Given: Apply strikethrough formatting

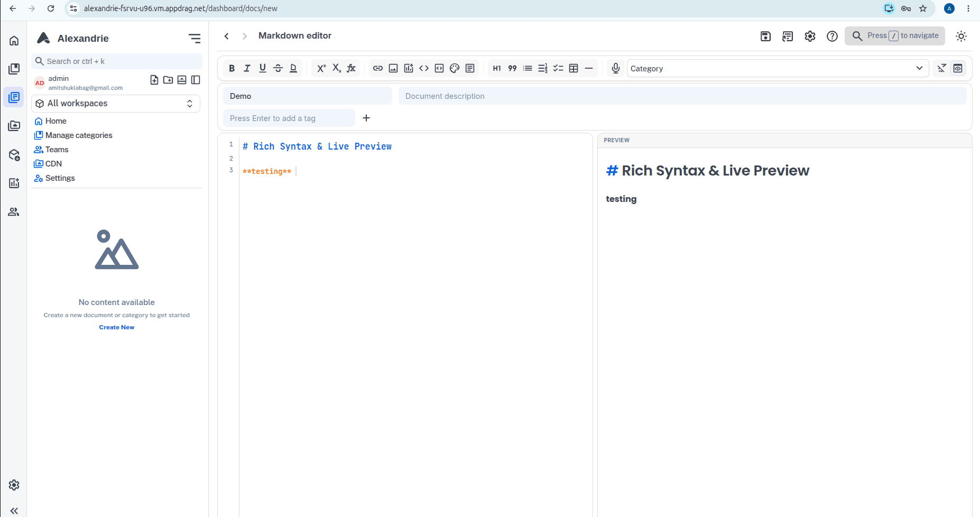Looking at the screenshot, I should (x=278, y=68).
